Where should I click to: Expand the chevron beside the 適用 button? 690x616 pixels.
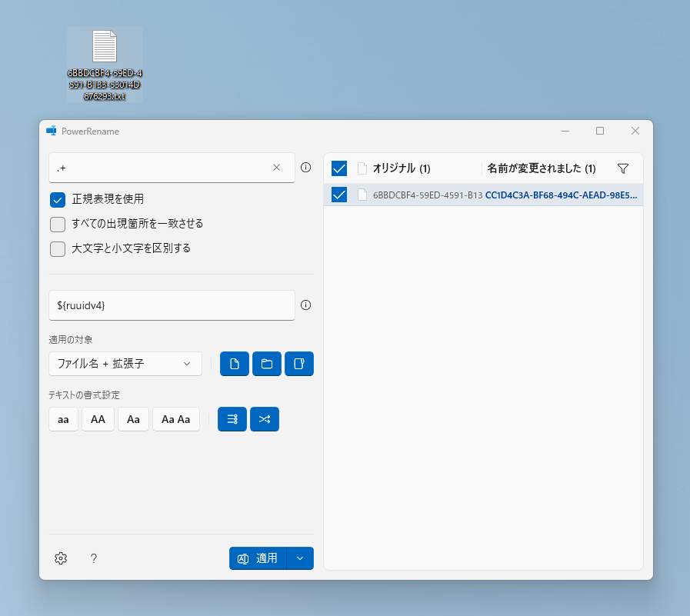click(x=300, y=558)
